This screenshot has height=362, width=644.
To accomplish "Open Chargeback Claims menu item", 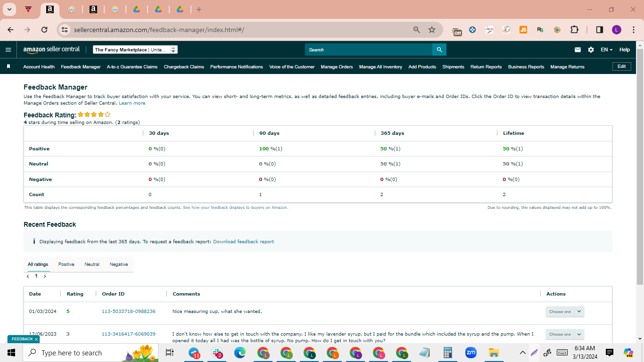I will click(x=184, y=67).
